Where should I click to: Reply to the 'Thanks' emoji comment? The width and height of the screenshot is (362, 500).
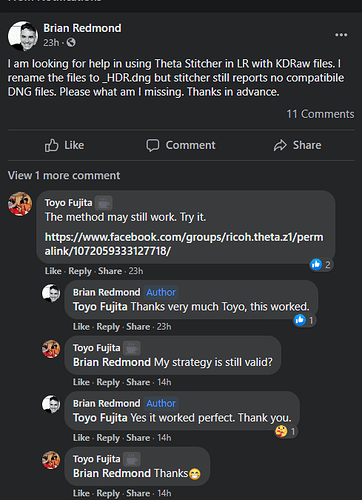pyautogui.click(x=108, y=493)
